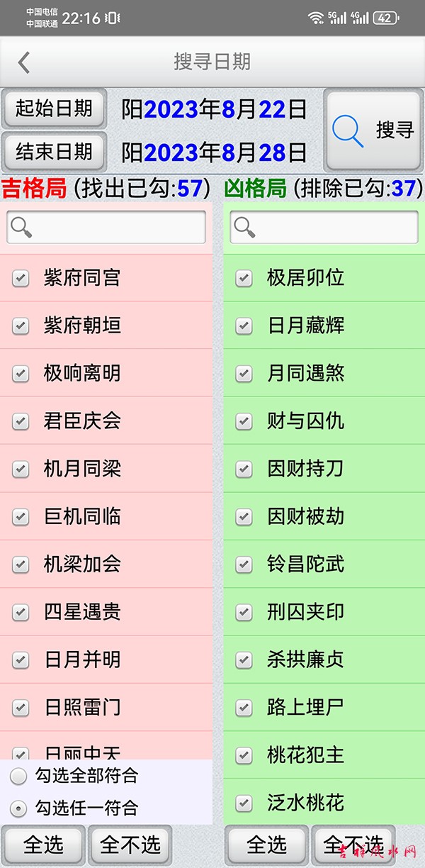Tap the battery indicator in status bar

pos(385,18)
